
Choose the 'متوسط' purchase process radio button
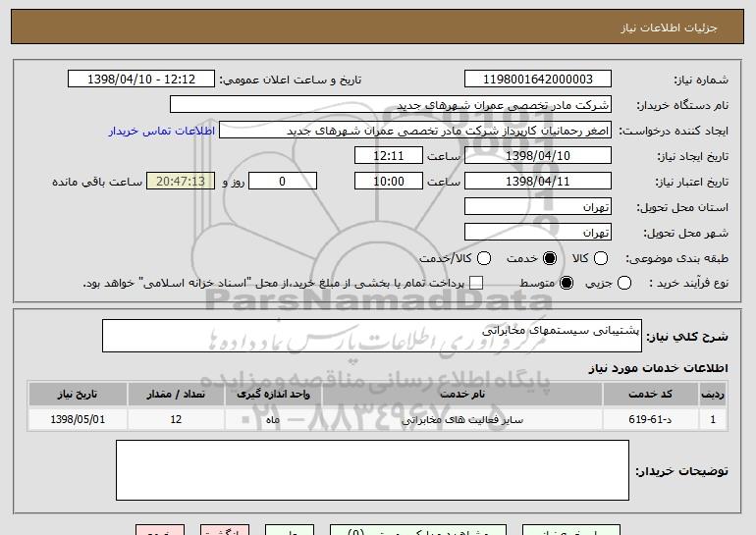tap(567, 283)
